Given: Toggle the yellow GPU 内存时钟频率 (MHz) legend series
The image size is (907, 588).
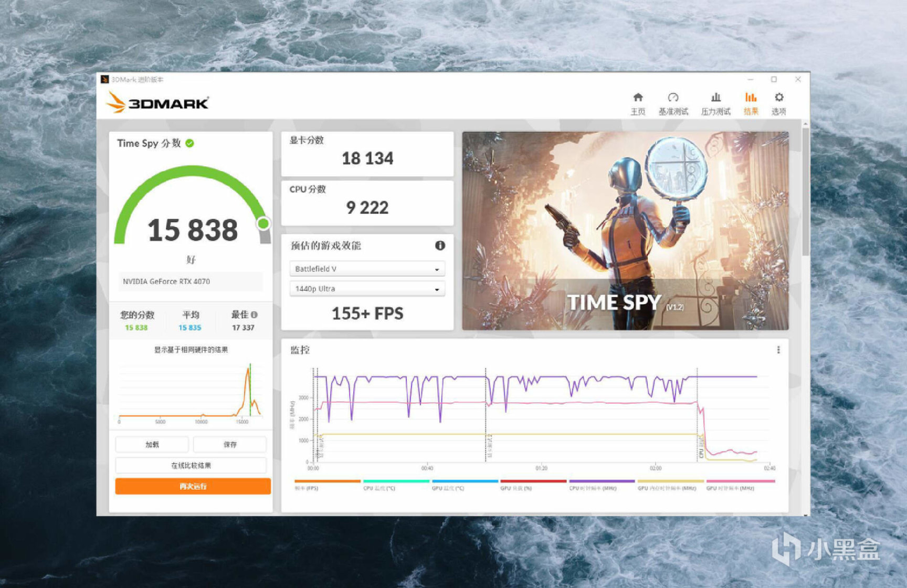Looking at the screenshot, I should click(x=670, y=485).
